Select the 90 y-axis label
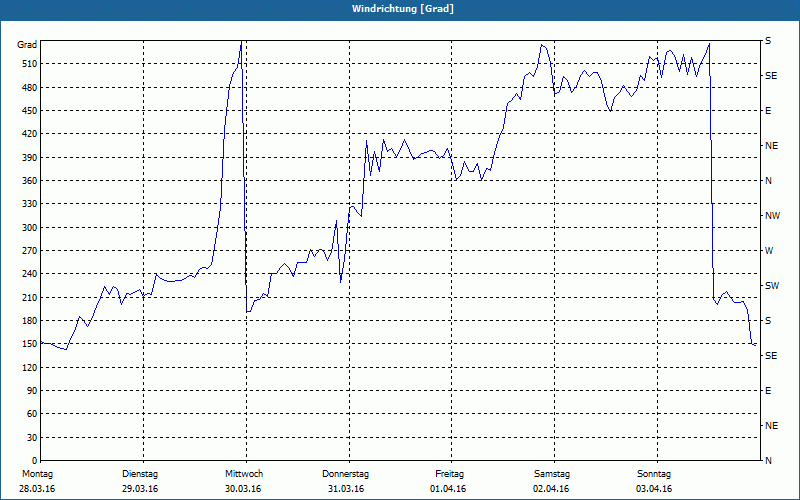Image resolution: width=800 pixels, height=500 pixels. [32, 391]
